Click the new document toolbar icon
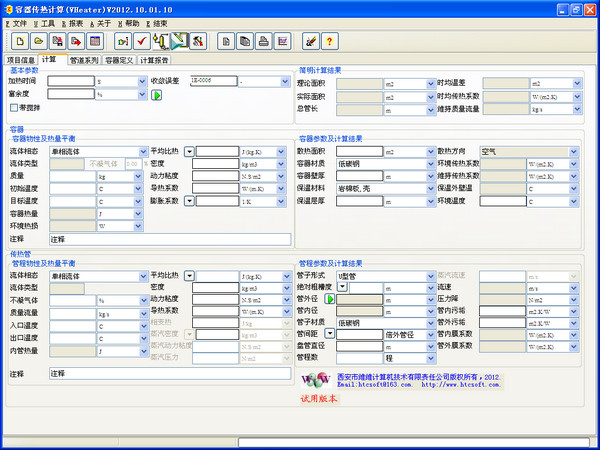600x450 pixels. (x=20, y=41)
